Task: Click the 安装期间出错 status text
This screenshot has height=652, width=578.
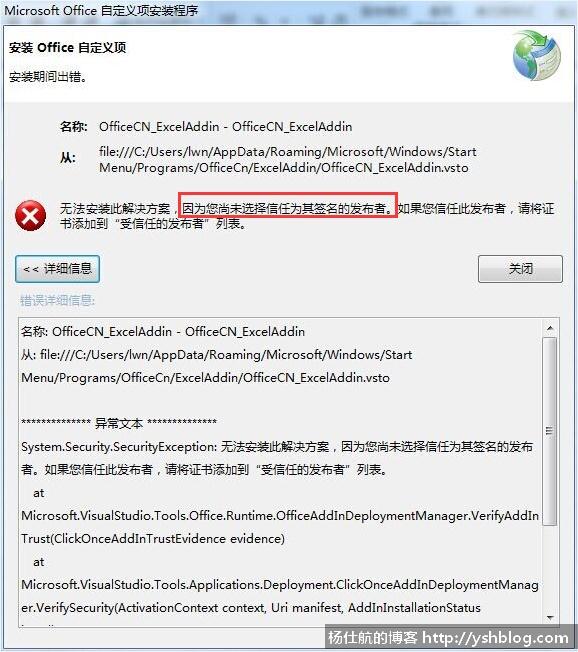Action: (x=48, y=77)
